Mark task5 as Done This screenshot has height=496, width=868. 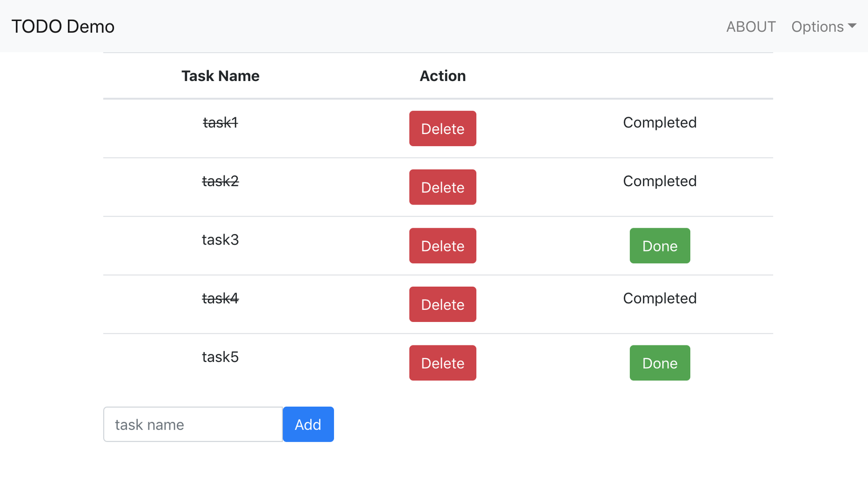click(659, 363)
